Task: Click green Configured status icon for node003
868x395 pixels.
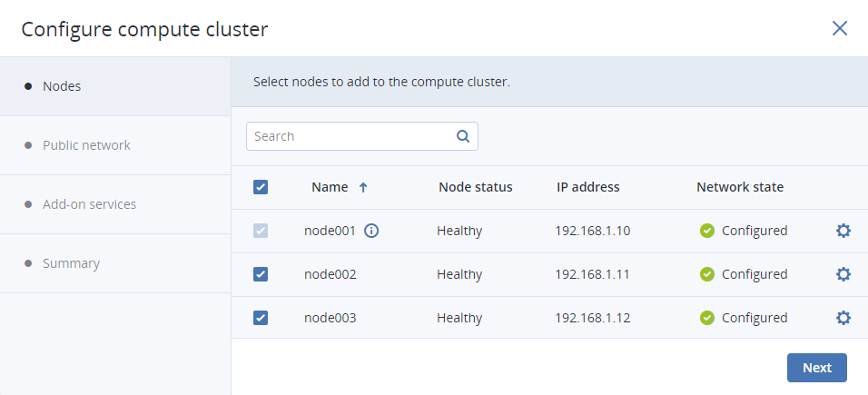Action: (707, 318)
